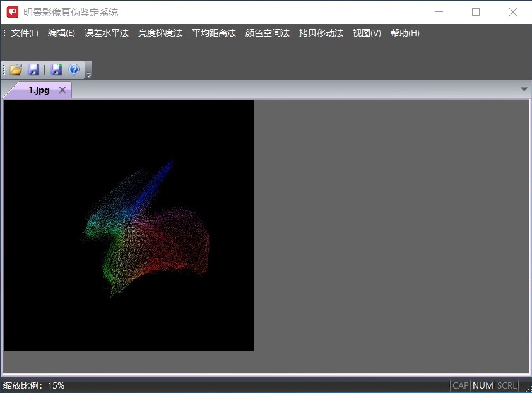Switch to the 1.jpg document tab
Screen dimensions: 532x393
click(38, 90)
